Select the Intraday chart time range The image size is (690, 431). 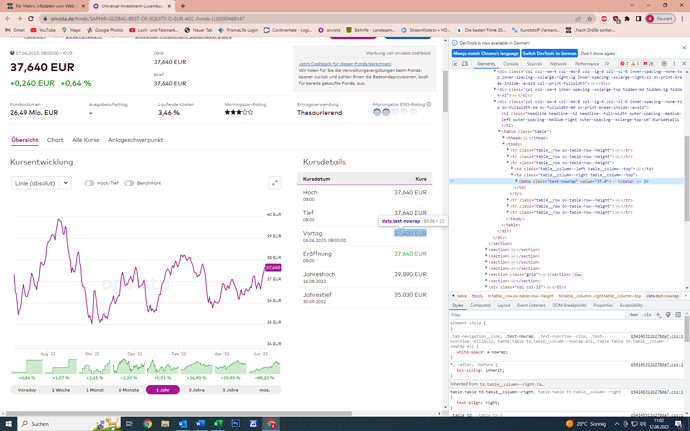[x=27, y=390]
